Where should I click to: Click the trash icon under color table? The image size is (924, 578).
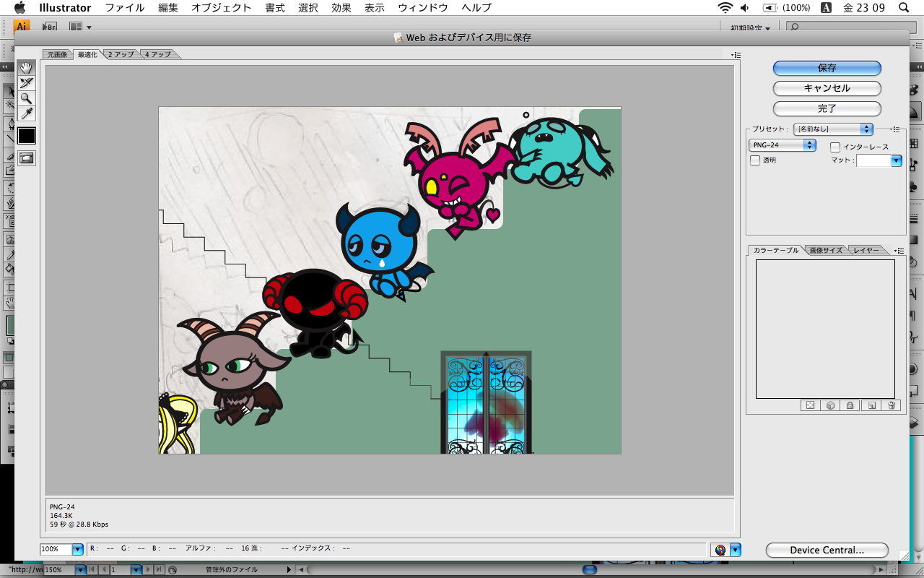tap(892, 405)
